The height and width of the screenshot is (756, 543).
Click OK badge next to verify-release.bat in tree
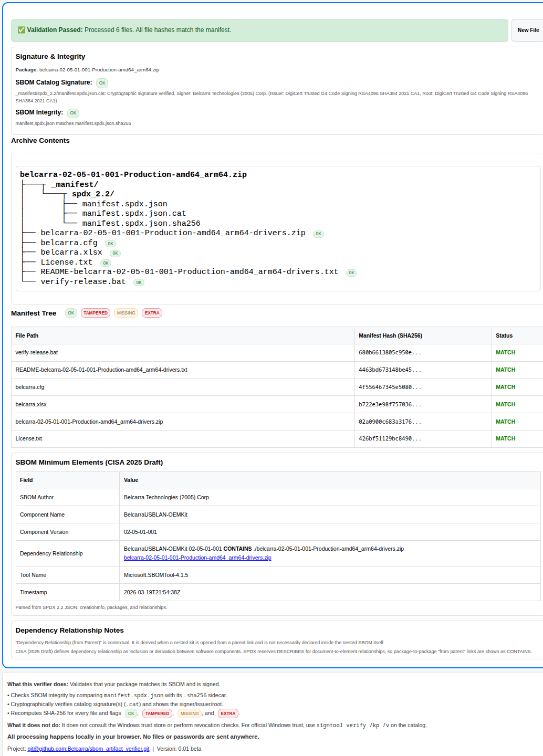click(x=139, y=282)
